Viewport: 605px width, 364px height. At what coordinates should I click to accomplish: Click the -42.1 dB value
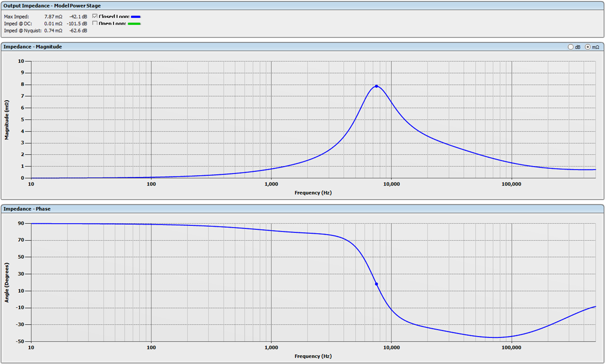[78, 17]
